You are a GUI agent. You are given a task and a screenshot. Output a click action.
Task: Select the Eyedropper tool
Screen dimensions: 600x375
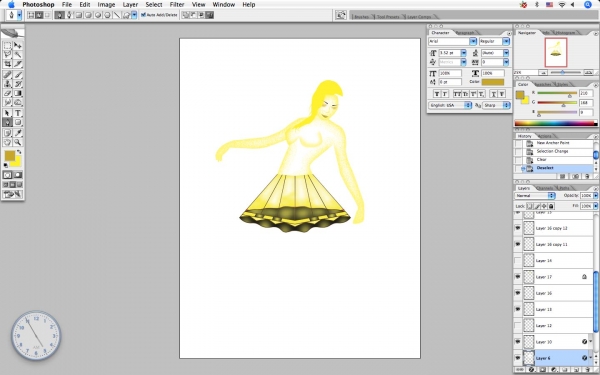[18, 133]
